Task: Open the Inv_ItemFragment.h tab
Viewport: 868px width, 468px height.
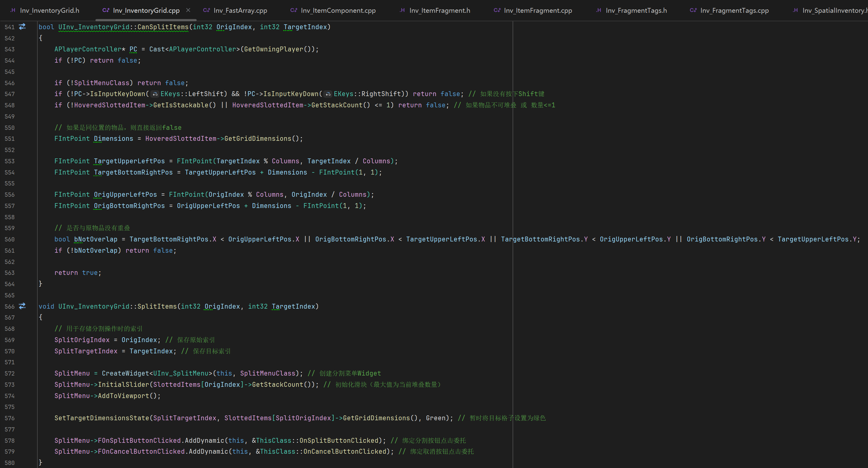Action: pos(439,10)
